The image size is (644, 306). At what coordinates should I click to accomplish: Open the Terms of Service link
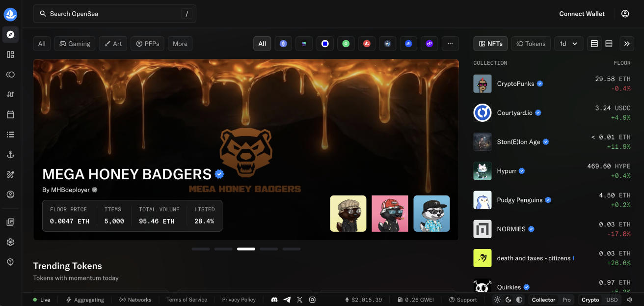[x=187, y=300]
